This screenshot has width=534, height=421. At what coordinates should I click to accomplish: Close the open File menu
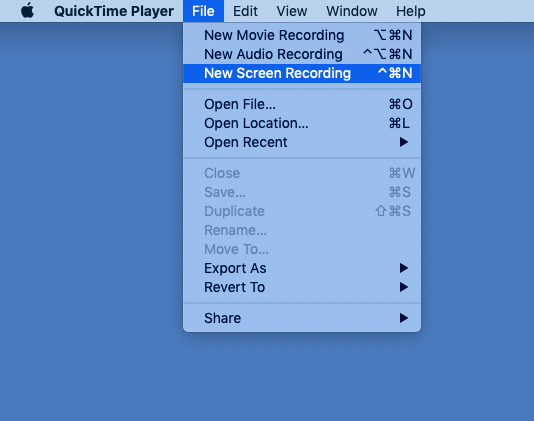click(x=203, y=11)
